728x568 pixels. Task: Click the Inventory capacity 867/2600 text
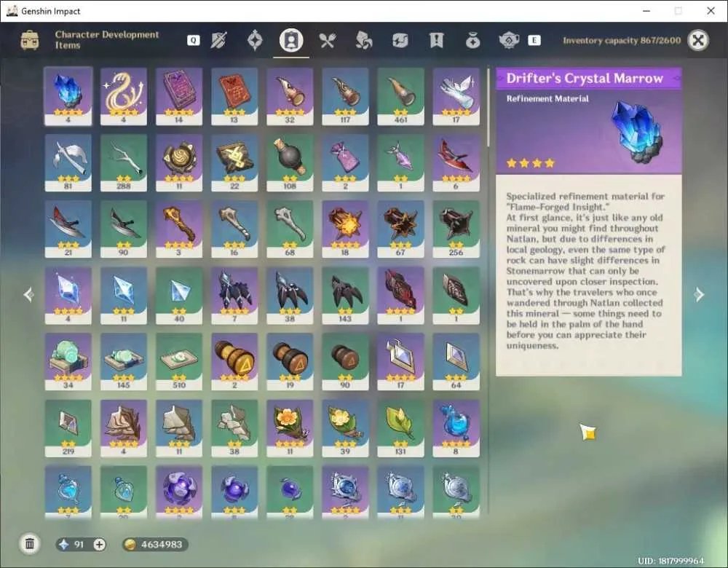pos(622,40)
